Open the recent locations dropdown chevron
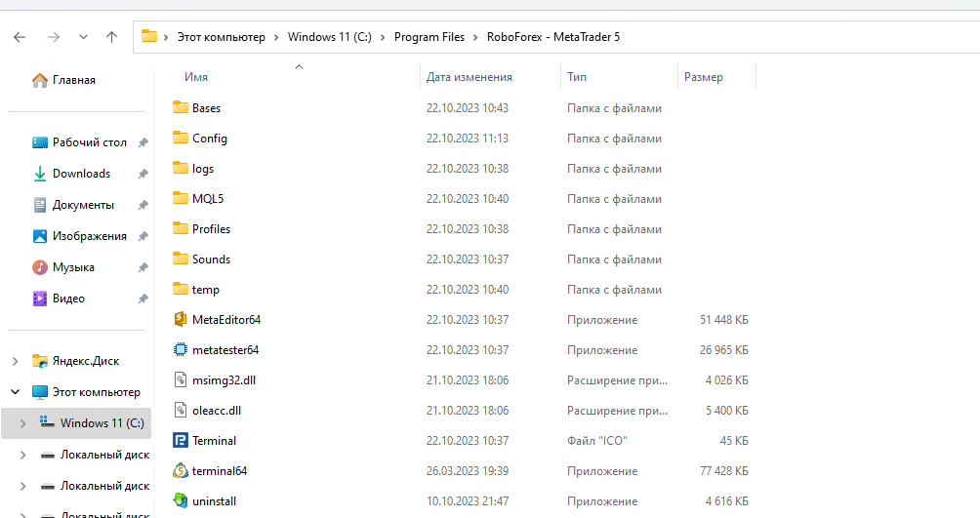 point(83,37)
